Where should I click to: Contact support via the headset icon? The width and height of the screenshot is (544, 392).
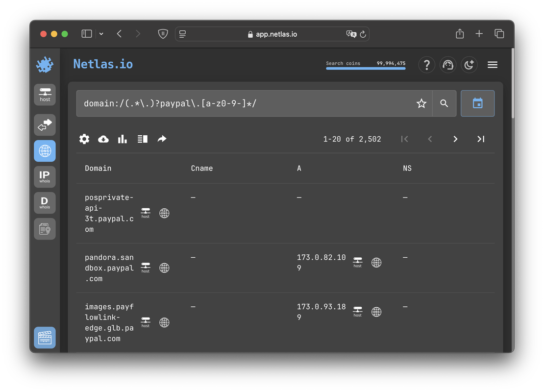[448, 64]
